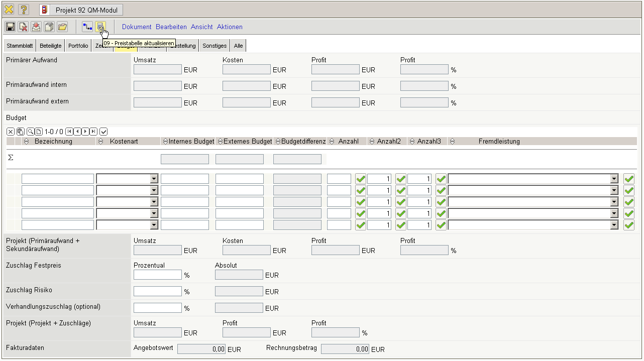Click the copy documents toolbar icon
Screen dimensions: 644x361
[x=49, y=27]
